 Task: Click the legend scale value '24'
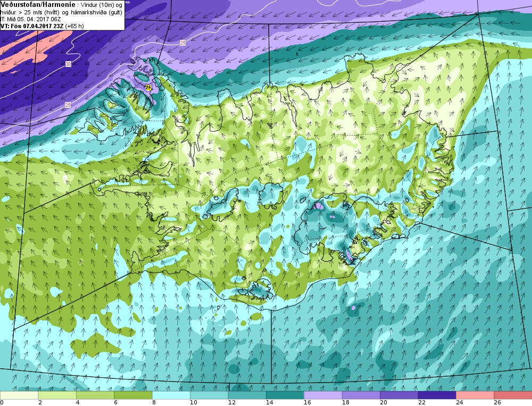coord(460,403)
